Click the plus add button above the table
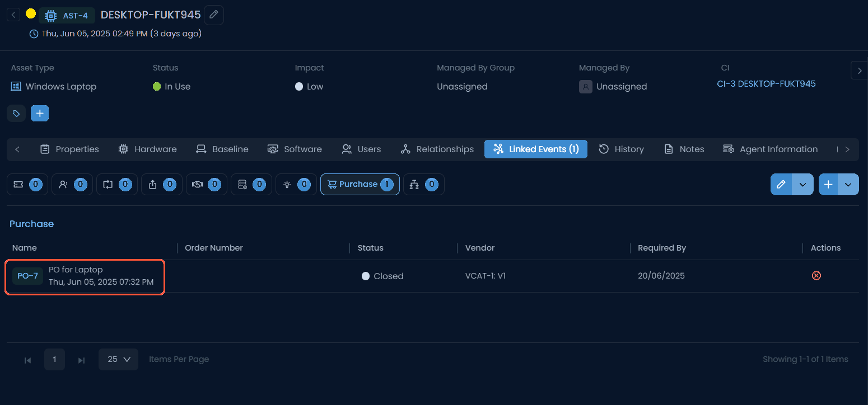Image resolution: width=868 pixels, height=405 pixels. pos(828,185)
